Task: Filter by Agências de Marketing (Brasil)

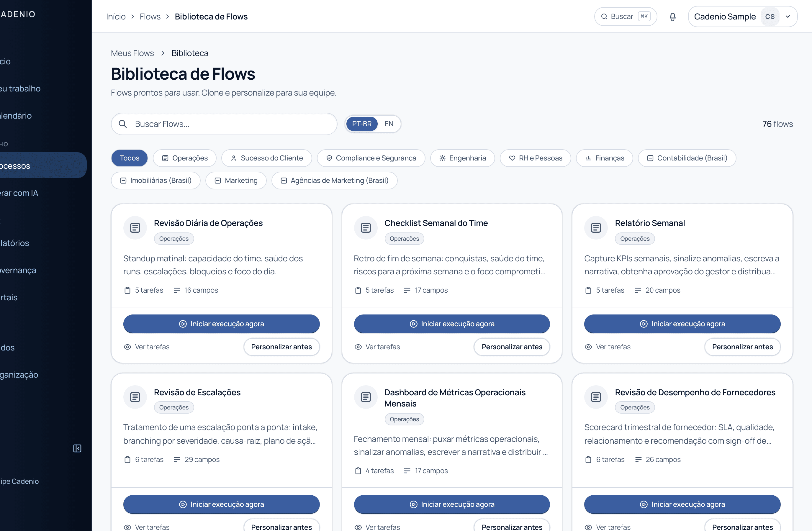Action: click(334, 181)
